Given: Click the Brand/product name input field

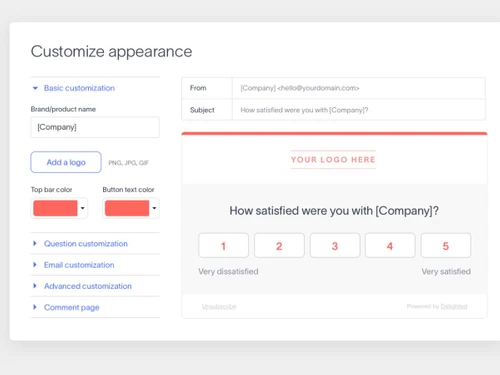Looking at the screenshot, I should coord(95,127).
